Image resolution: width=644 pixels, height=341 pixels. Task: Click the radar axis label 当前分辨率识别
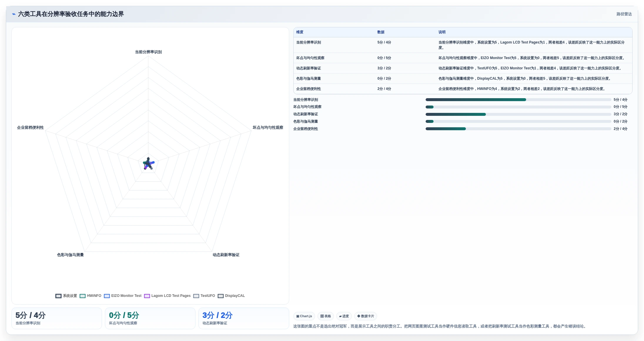(148, 52)
